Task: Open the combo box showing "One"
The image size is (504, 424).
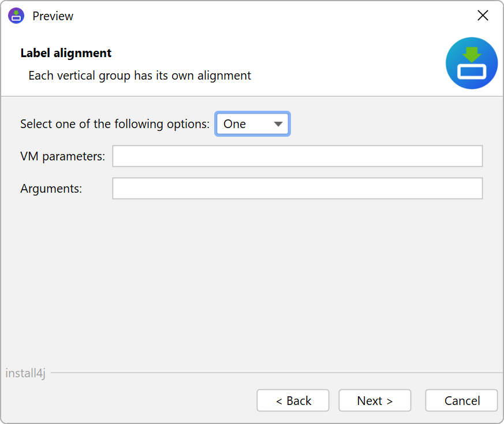Action: (x=245, y=124)
